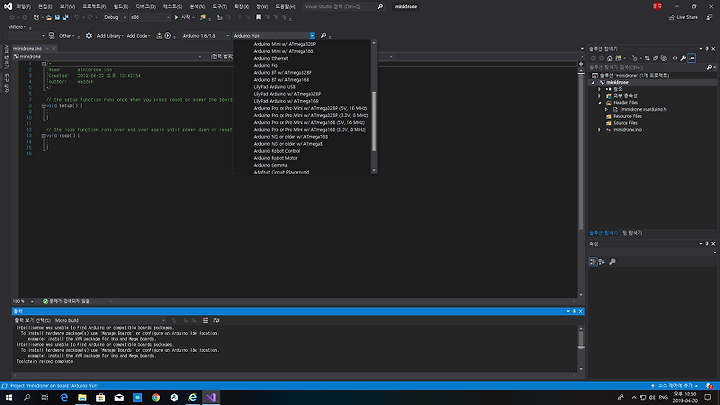
Task: Click the property pages wrench in Properties panel
Action: point(612,262)
